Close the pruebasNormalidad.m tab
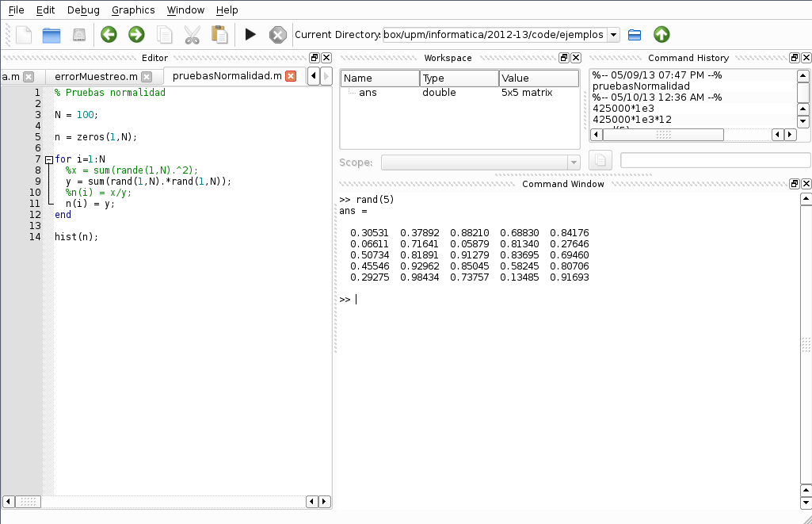 [291, 76]
